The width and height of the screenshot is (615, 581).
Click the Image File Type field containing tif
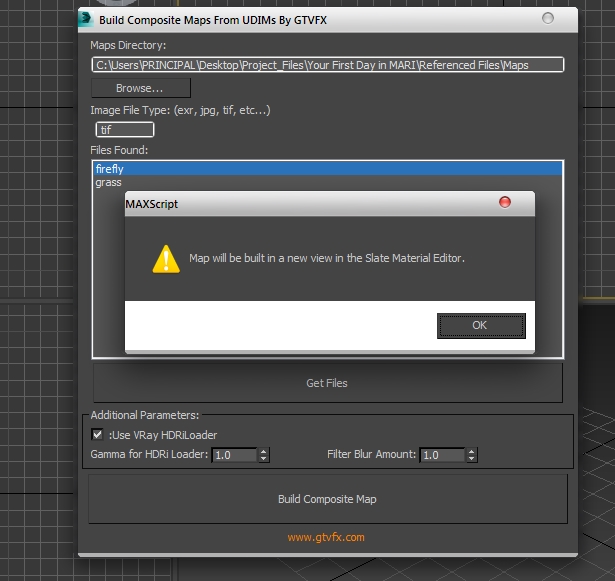(x=125, y=129)
